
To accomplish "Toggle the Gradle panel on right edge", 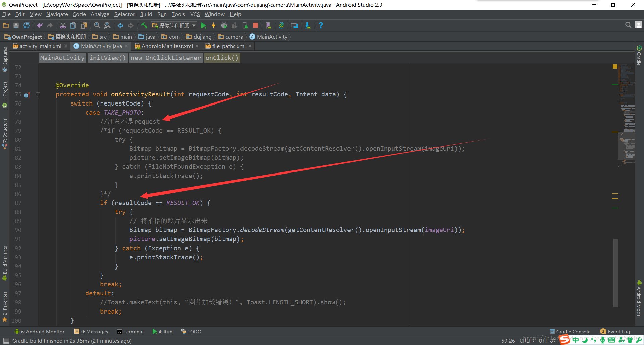I will [639, 55].
